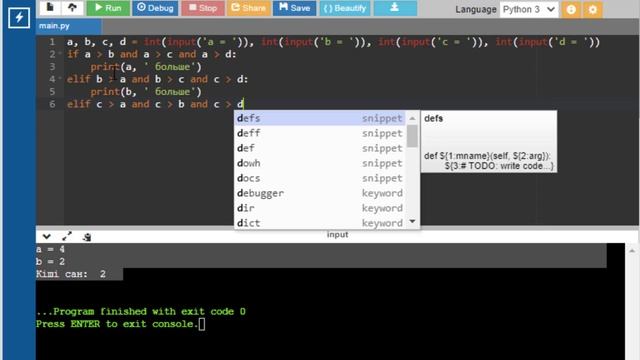Click the autocomplete list scroll down arrow
Image resolution: width=640 pixels, height=360 pixels.
point(412,222)
